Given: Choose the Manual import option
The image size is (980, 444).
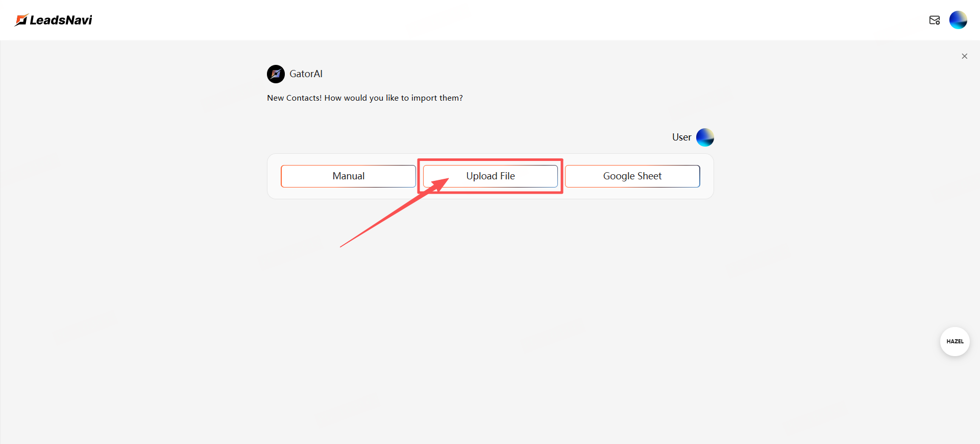Looking at the screenshot, I should pyautogui.click(x=348, y=176).
